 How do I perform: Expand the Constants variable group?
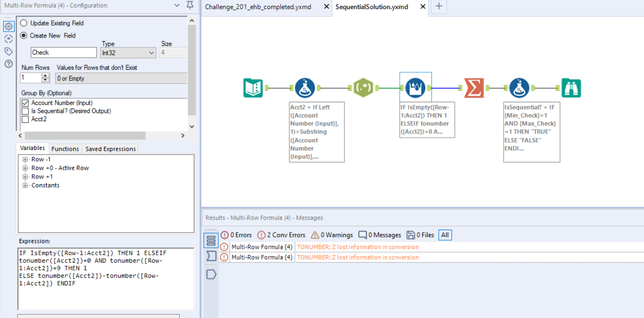click(25, 185)
